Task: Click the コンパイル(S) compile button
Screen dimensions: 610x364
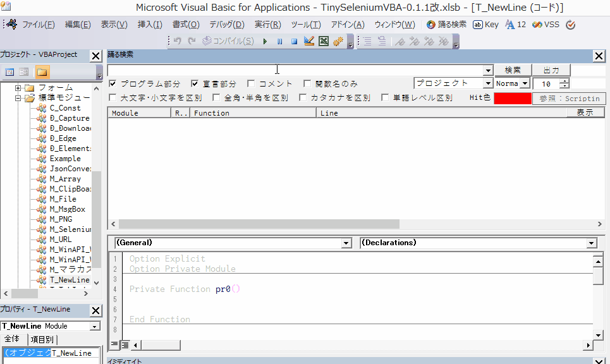Action: [228, 41]
